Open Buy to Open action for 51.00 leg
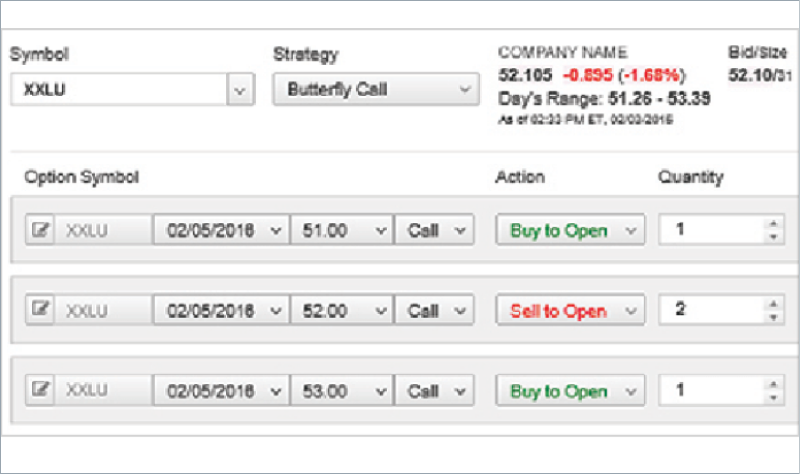The width and height of the screenshot is (800, 474). pos(567,231)
